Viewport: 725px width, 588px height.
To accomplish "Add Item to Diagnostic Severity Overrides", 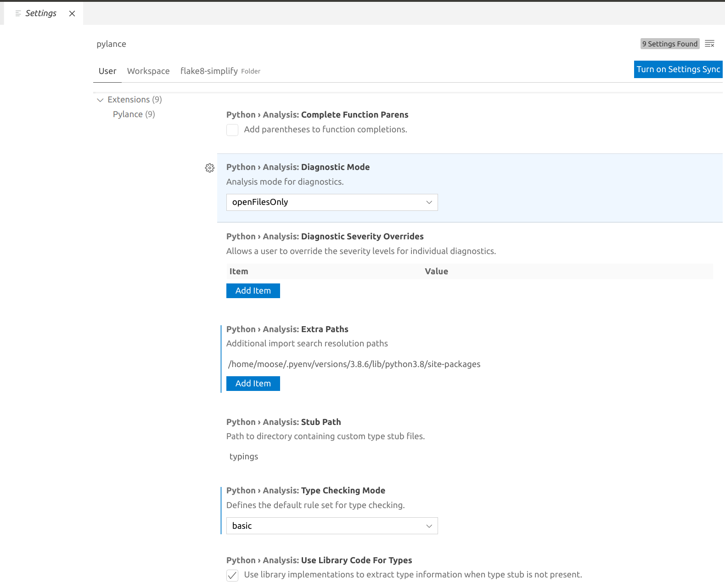I will [x=253, y=291].
